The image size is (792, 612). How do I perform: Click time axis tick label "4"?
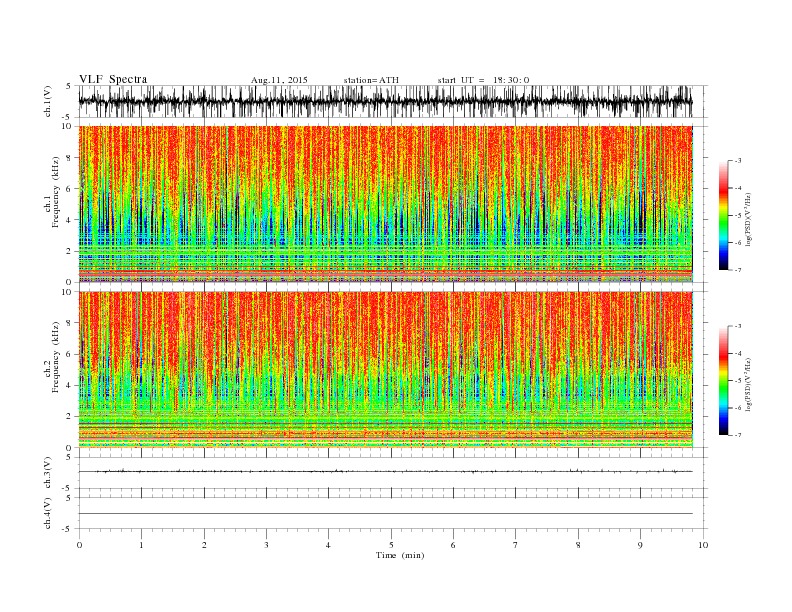pyautogui.click(x=328, y=545)
